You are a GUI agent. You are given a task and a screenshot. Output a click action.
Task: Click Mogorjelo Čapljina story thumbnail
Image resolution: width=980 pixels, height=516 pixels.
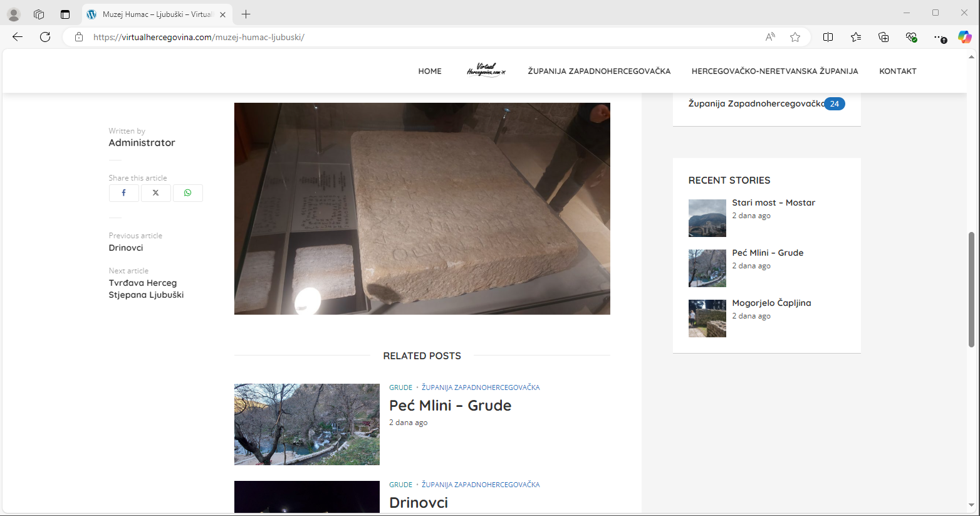707,319
